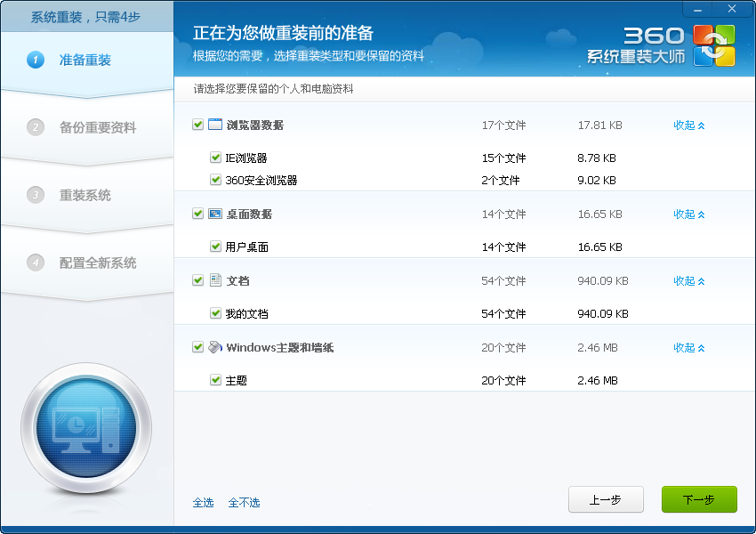The image size is (756, 534).
Task: Collapse the Windows主题和墙纸 section
Action: tap(688, 348)
